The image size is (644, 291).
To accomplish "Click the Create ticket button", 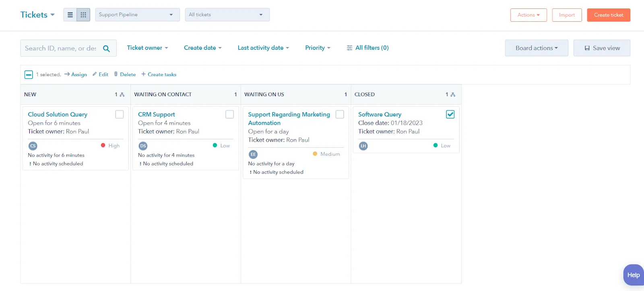I will point(609,15).
